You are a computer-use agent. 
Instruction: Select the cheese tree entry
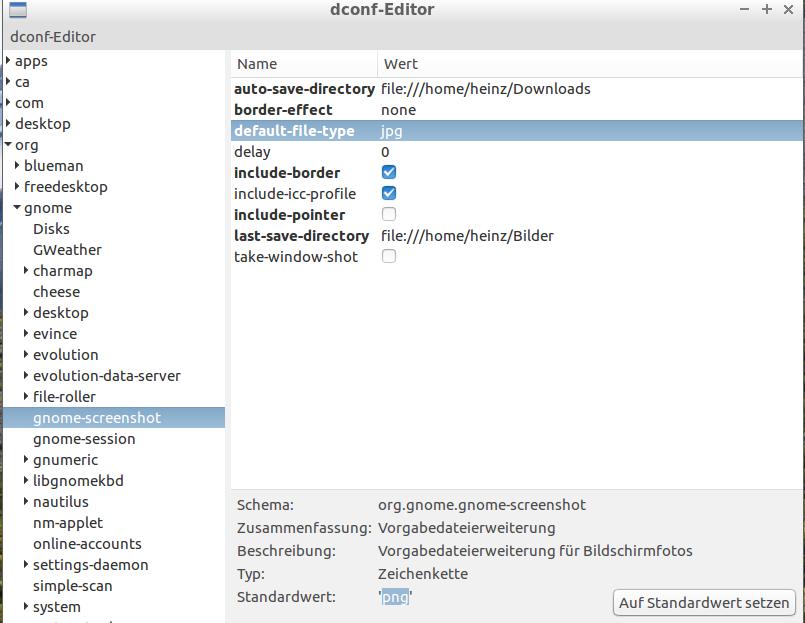click(x=56, y=292)
